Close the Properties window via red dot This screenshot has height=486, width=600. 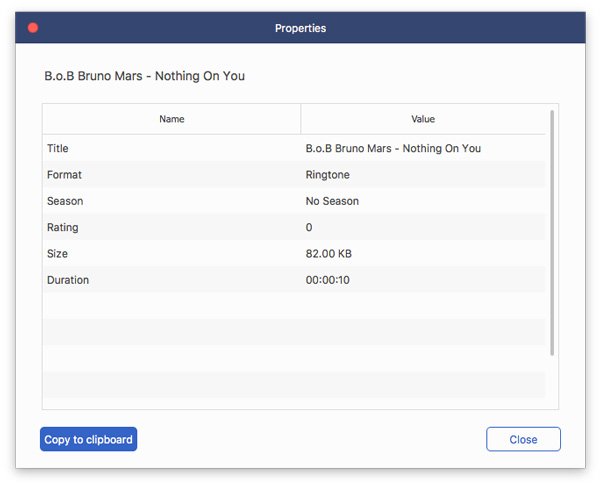33,28
